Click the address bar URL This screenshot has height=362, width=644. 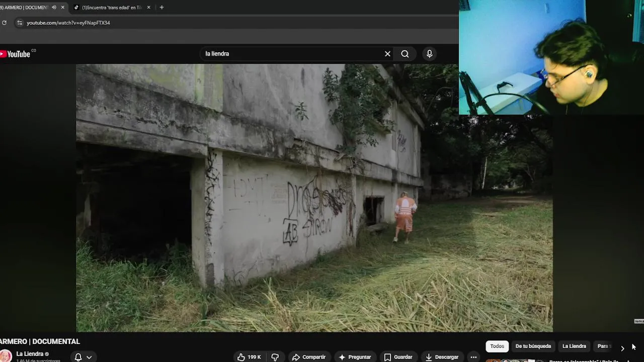68,23
